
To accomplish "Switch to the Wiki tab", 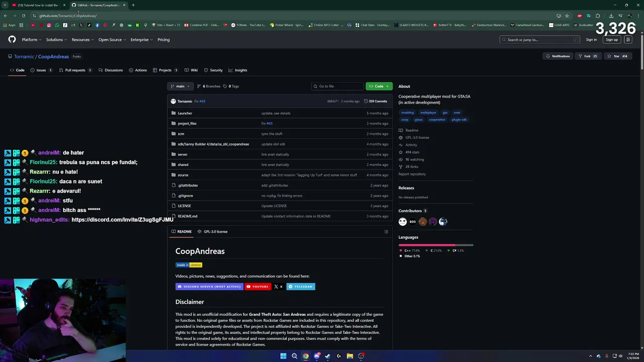I will point(191,70).
